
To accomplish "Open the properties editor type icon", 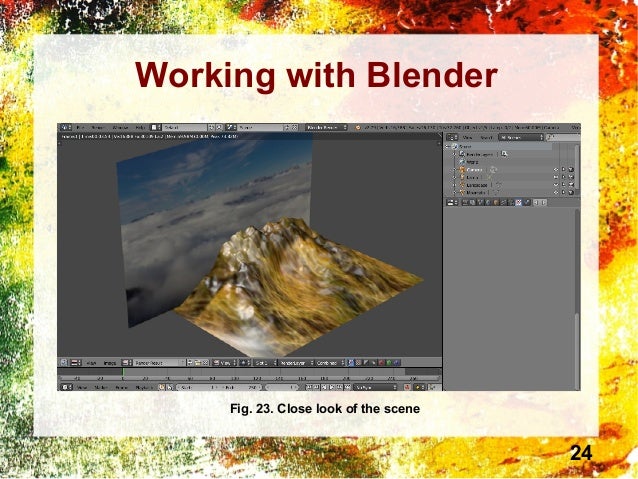I will [452, 202].
